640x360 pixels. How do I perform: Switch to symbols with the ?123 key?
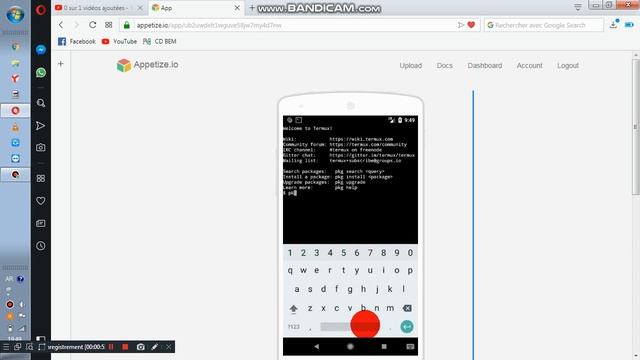(294, 327)
